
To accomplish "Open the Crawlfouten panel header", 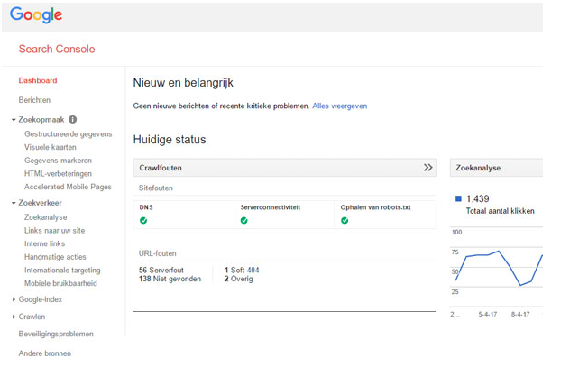I will [x=285, y=168].
